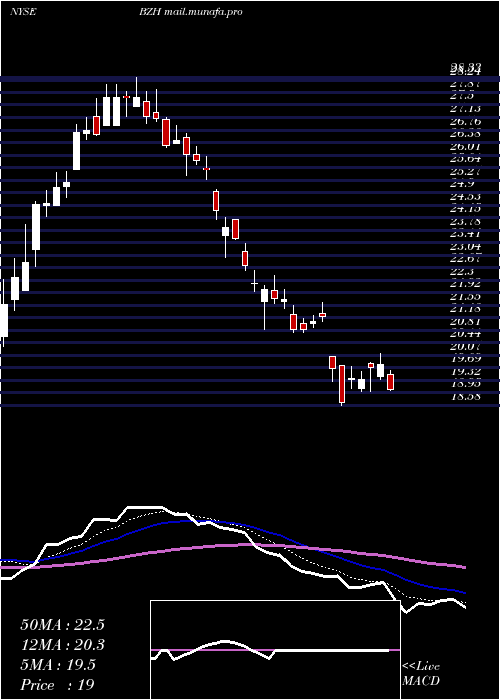500x700 pixels.
Task: Select the 25.64 price axis label
Action: pos(465,158)
